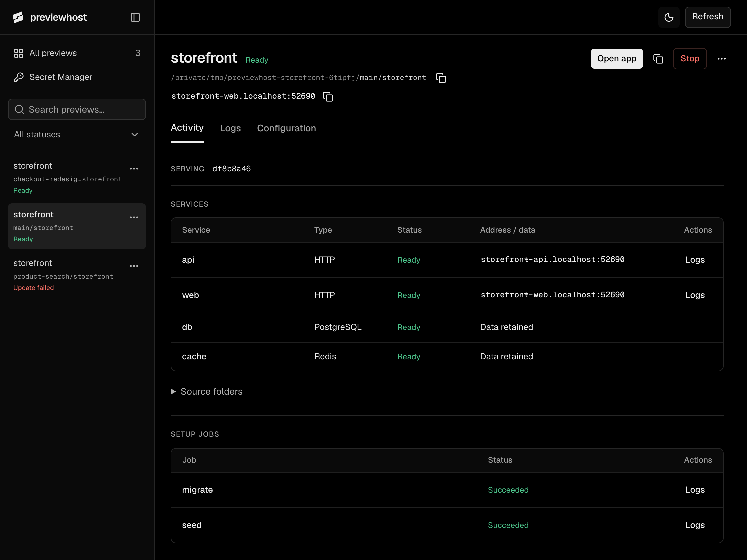Click Redis type cell
The width and height of the screenshot is (747, 560).
tap(325, 356)
